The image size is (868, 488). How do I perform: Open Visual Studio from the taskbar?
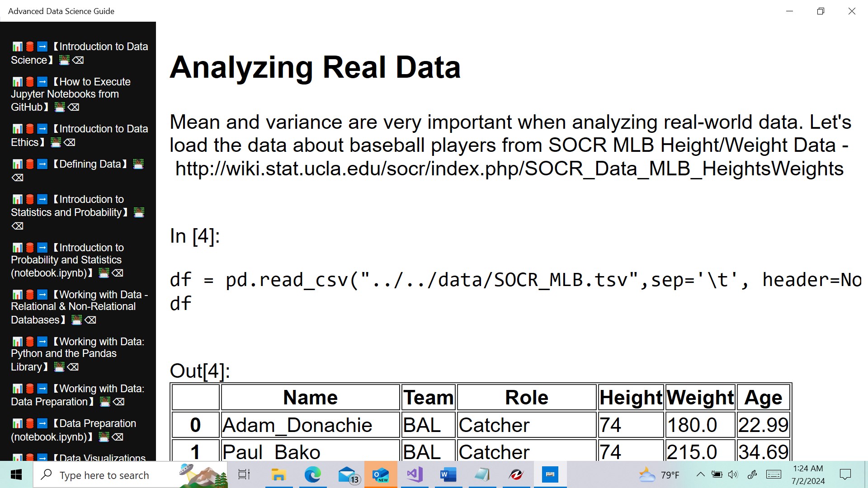(x=414, y=474)
